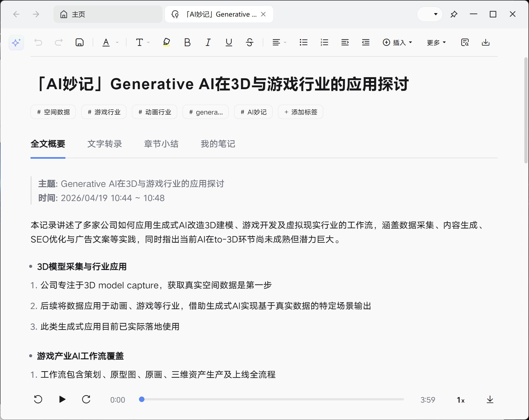
Task: Apply strikethrough formatting
Action: [249, 42]
